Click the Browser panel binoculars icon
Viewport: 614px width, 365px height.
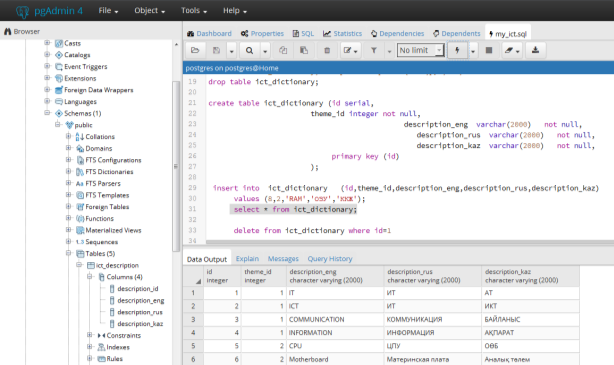(x=7, y=31)
